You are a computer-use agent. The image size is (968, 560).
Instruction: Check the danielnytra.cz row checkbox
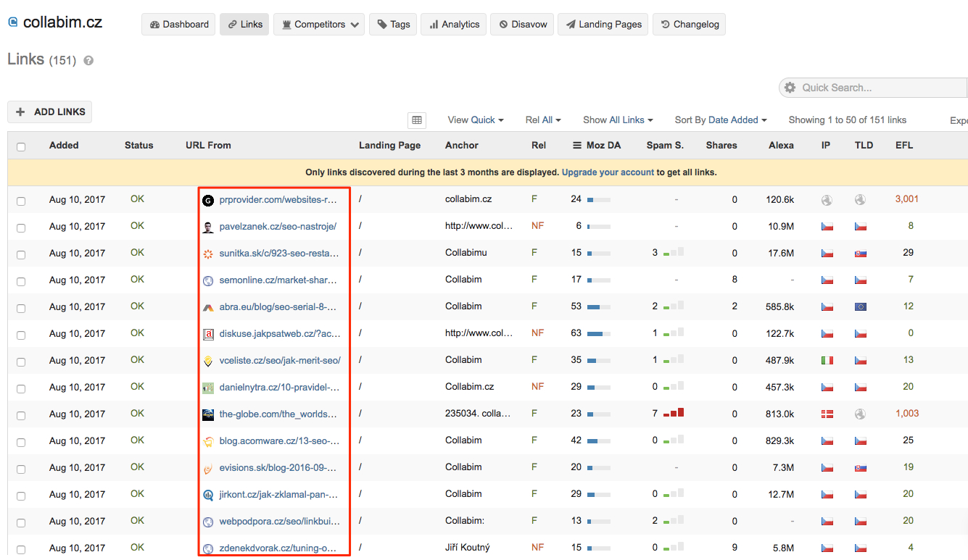click(x=21, y=389)
